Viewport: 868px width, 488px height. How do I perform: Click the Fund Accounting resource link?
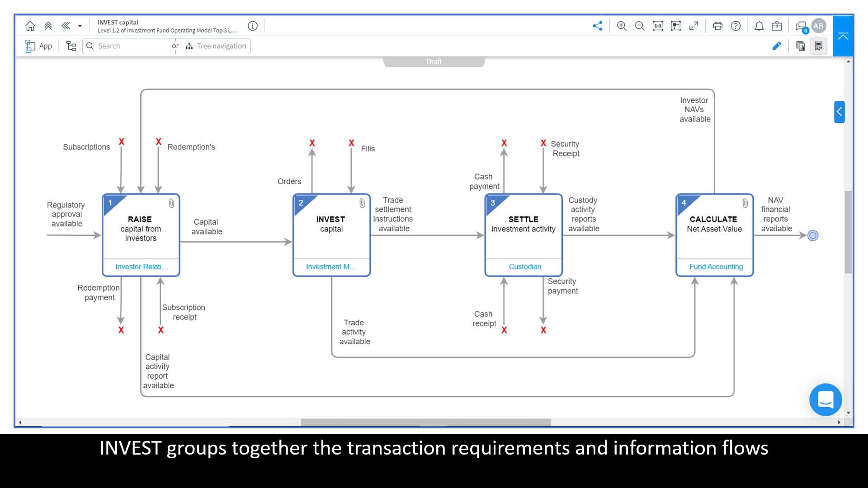pos(716,267)
